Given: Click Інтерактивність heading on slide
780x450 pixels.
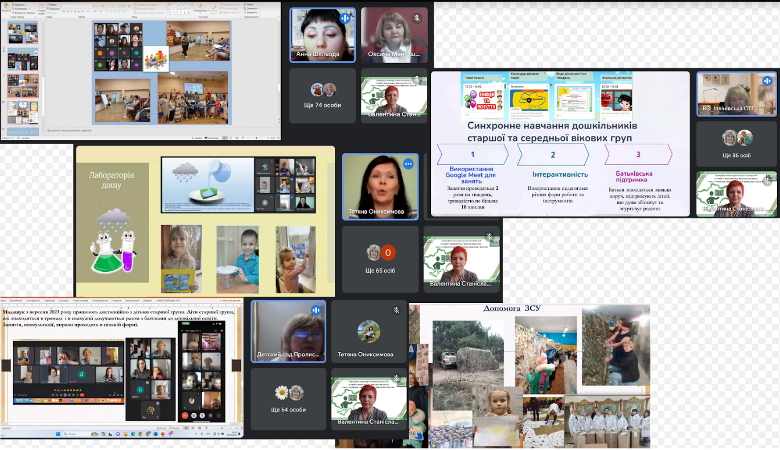Looking at the screenshot, I should [560, 175].
